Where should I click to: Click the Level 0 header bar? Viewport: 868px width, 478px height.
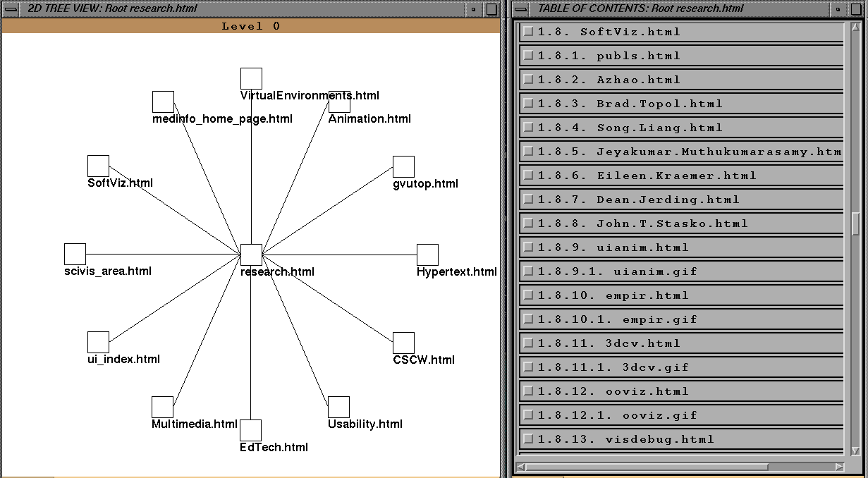pos(251,26)
